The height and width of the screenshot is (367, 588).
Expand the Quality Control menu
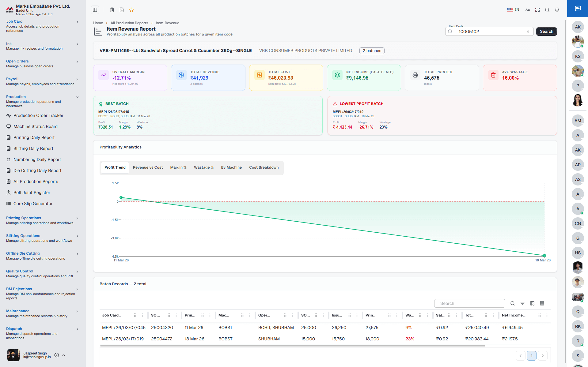pyautogui.click(x=42, y=274)
